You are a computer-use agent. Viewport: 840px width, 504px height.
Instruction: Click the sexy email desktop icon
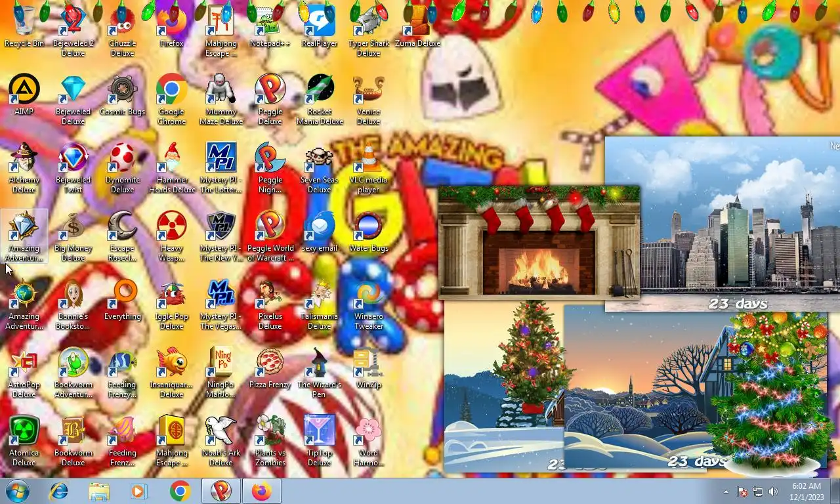[x=319, y=232]
